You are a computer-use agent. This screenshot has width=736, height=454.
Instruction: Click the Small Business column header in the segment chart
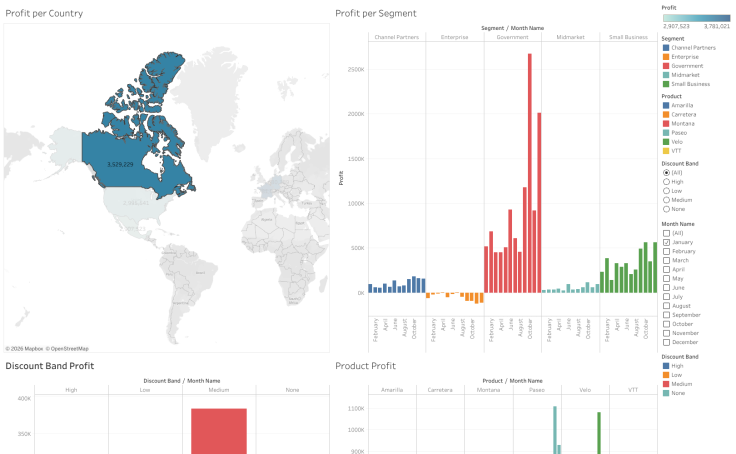click(628, 37)
